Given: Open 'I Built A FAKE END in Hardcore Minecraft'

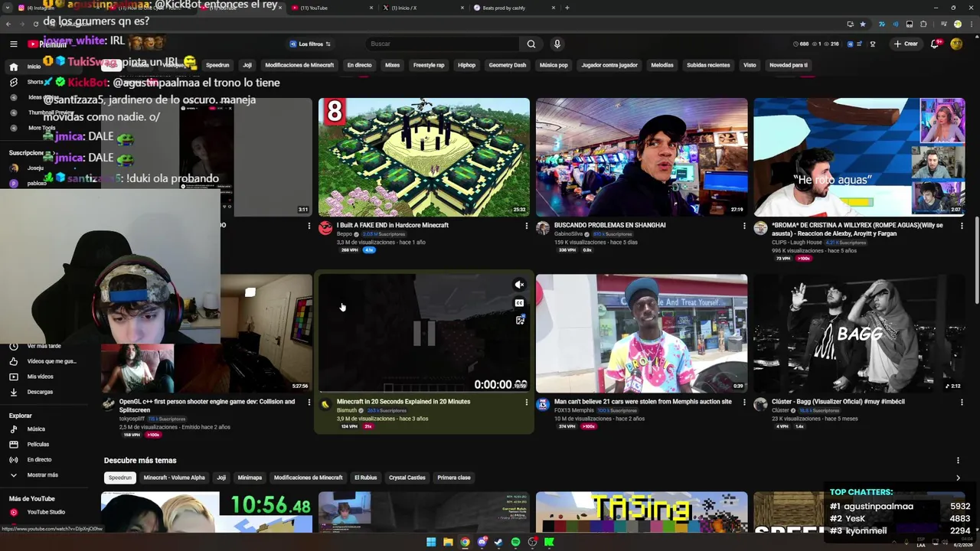Looking at the screenshot, I should coord(393,225).
